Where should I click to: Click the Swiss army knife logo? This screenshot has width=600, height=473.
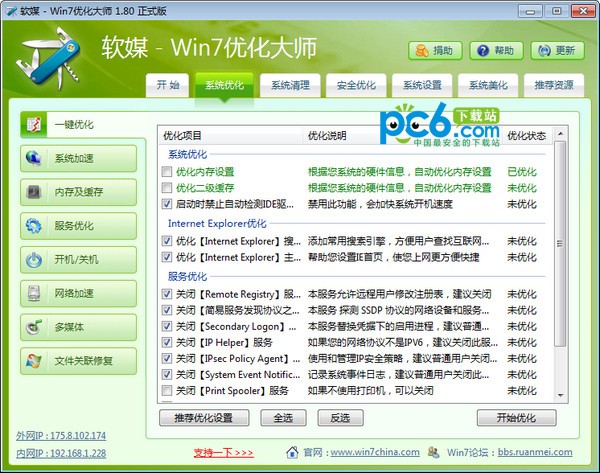coord(49,58)
